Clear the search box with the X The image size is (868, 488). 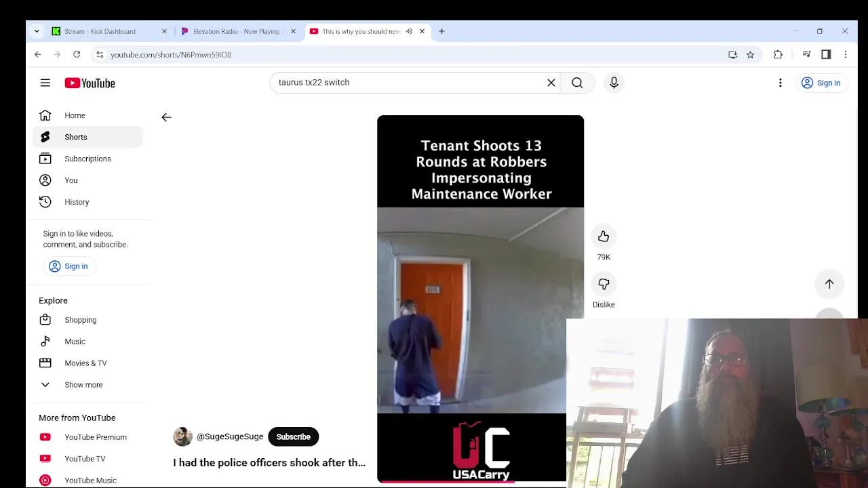click(x=551, y=83)
